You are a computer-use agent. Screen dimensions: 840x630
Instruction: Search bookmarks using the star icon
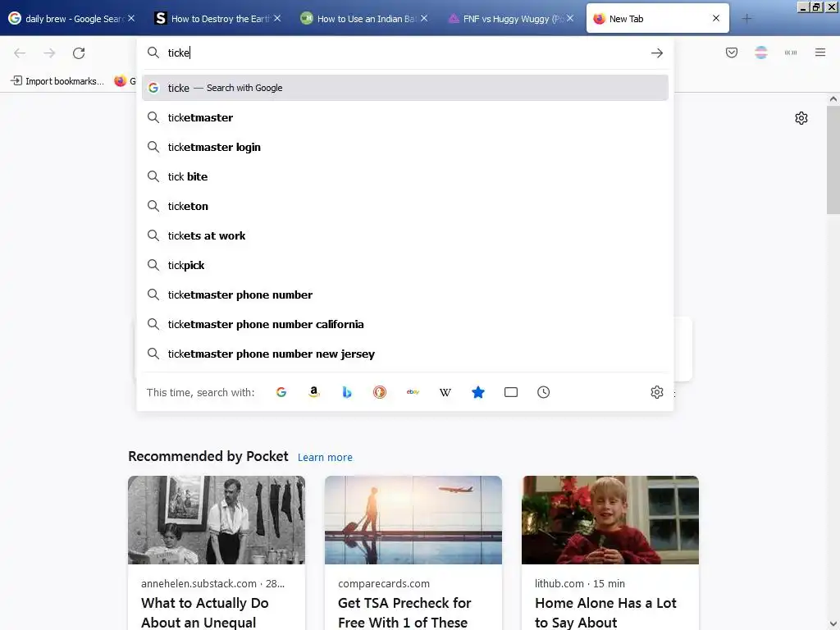[x=478, y=392]
